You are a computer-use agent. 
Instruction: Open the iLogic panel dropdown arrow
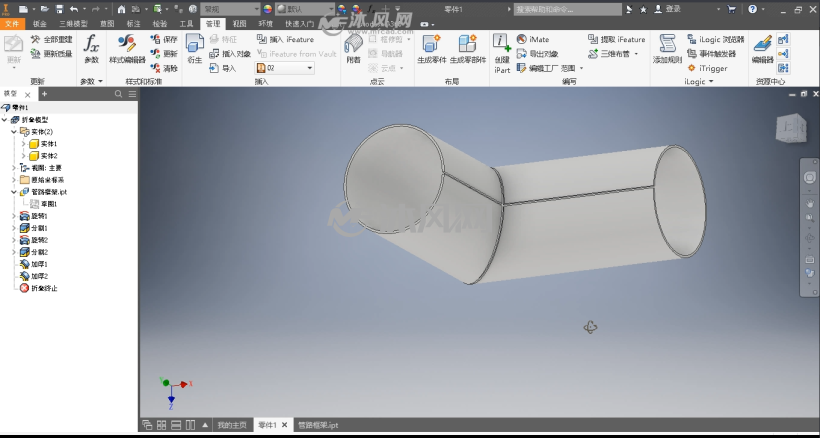[711, 82]
